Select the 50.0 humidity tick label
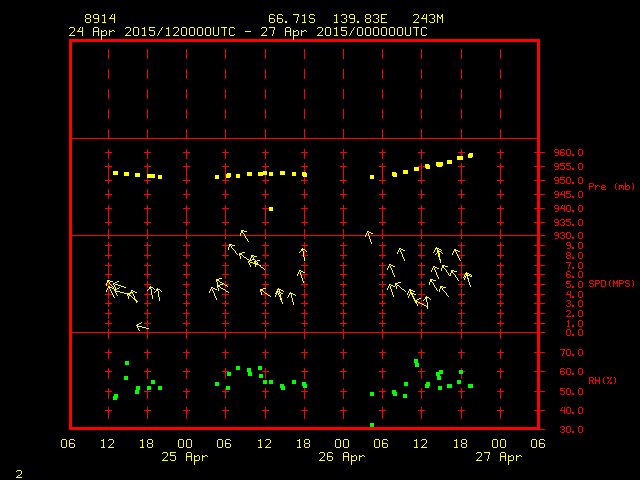This screenshot has width=640, height=480. click(571, 391)
